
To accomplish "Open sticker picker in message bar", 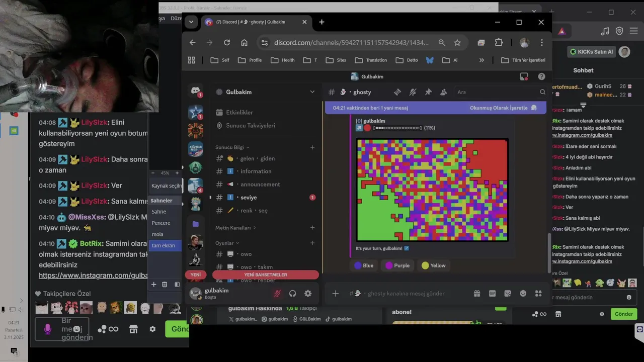I will coord(508,294).
